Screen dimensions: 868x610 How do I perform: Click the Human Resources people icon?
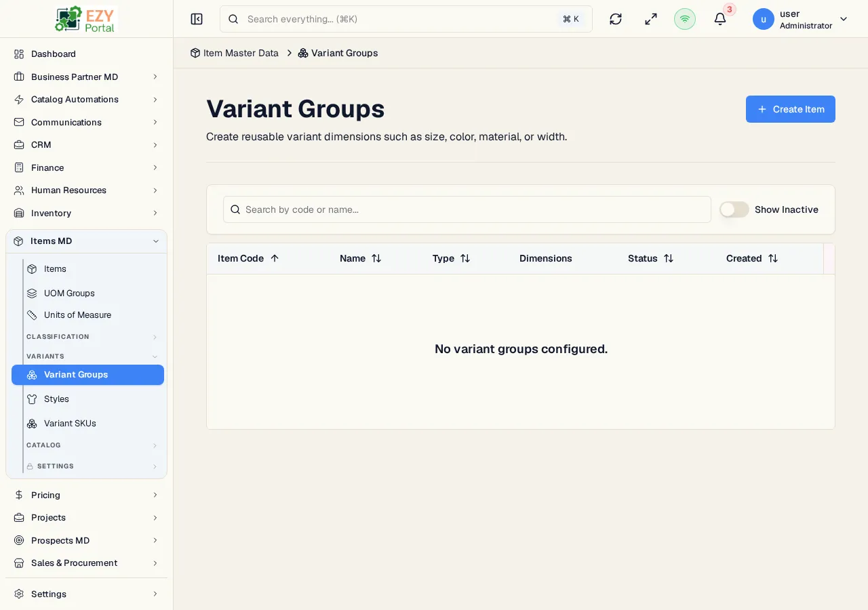pyautogui.click(x=19, y=190)
